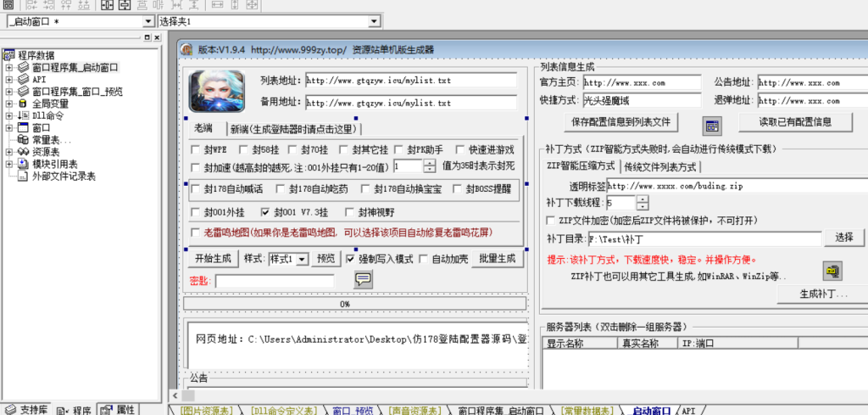
Task: Click the speech bubble icon next to 密匙
Action: click(x=363, y=280)
